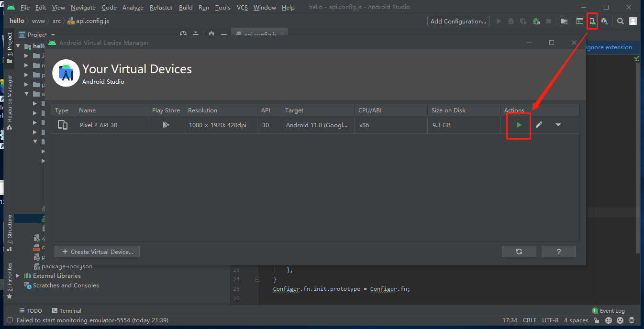644x329 pixels.
Task: Click Create Virtual Device button
Action: tap(97, 252)
